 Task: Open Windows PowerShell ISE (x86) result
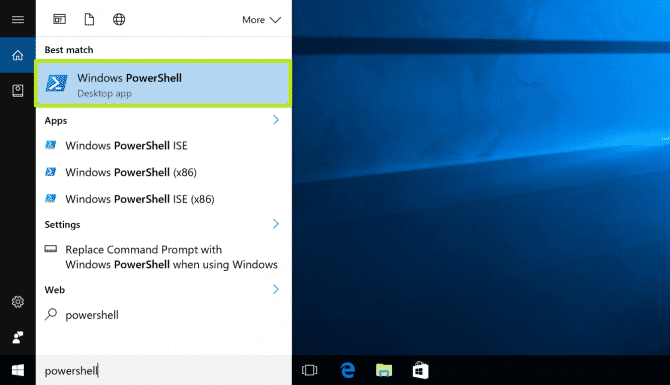click(163, 199)
